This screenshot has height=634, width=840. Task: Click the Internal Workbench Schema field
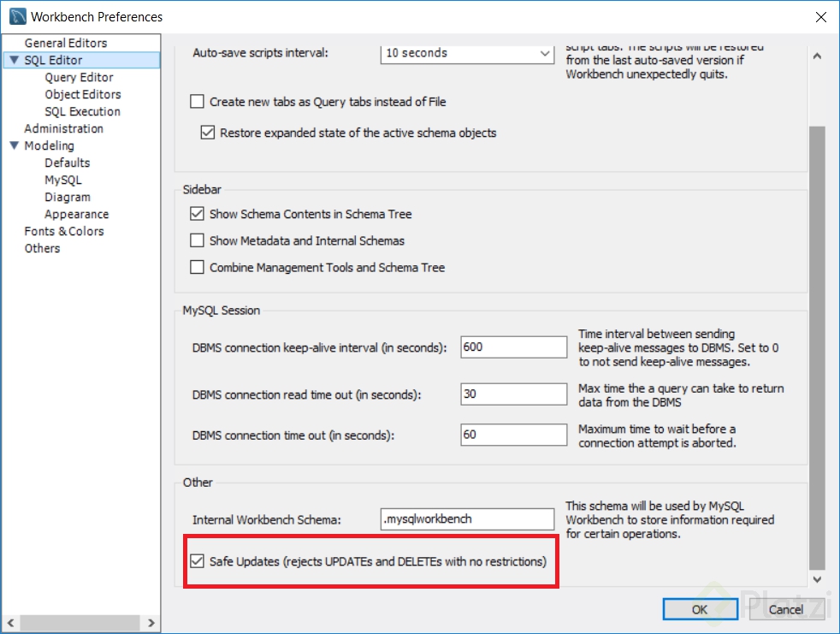(467, 519)
